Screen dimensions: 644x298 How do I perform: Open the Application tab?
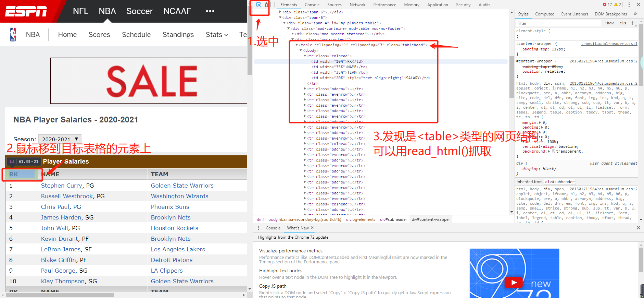(438, 4)
